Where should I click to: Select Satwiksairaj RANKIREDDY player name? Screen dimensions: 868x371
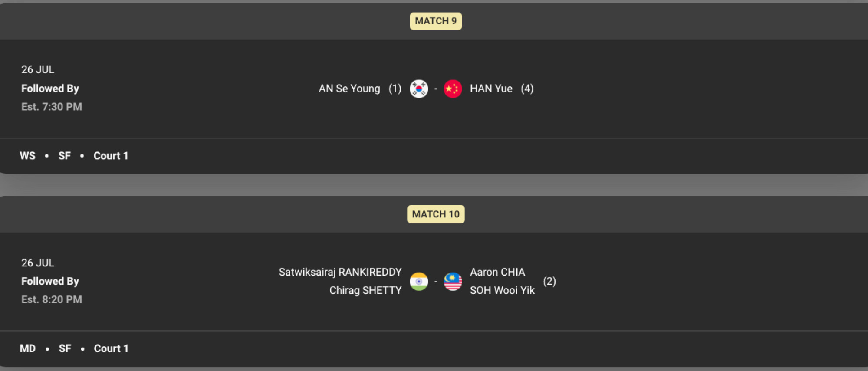click(340, 272)
